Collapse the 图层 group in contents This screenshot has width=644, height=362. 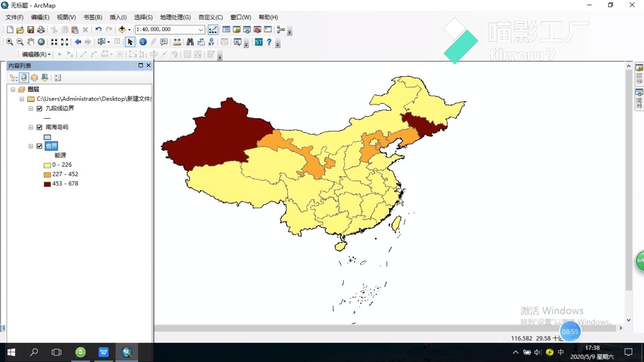13,89
